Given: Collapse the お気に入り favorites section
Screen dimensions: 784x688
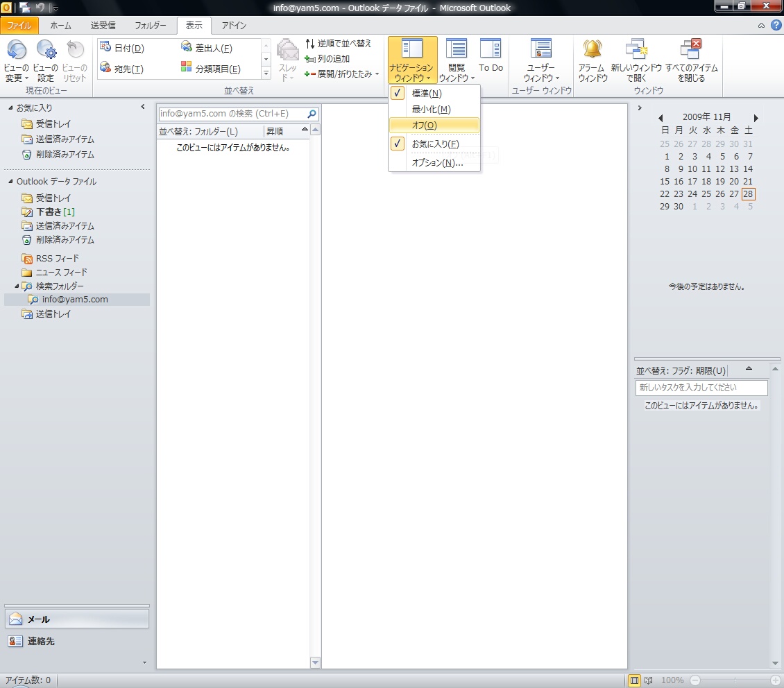Looking at the screenshot, I should (10, 108).
